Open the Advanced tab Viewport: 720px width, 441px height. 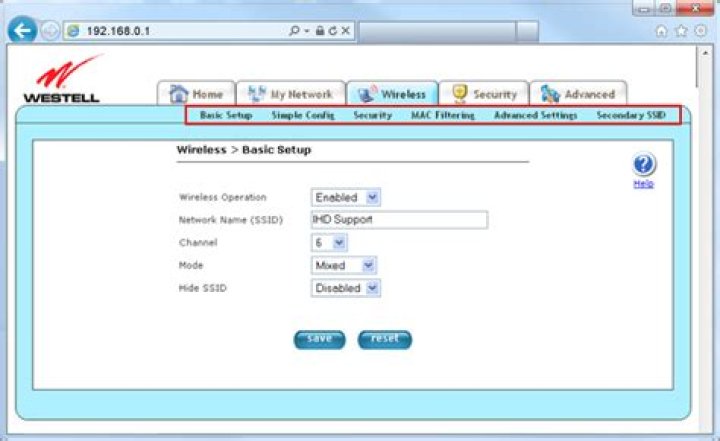click(x=578, y=94)
